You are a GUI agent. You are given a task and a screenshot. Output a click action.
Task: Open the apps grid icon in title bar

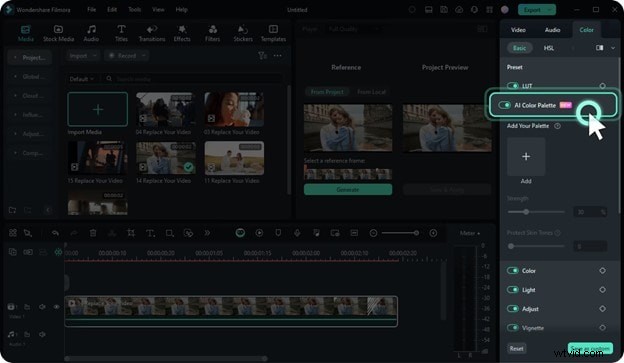tap(489, 10)
